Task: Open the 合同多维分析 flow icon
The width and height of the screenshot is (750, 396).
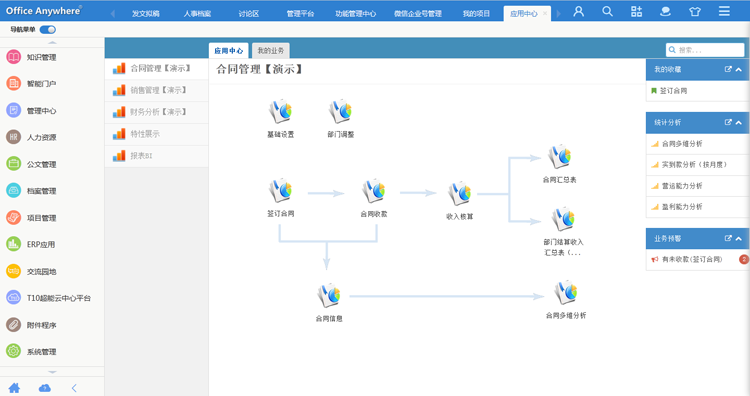Action: coord(566,292)
